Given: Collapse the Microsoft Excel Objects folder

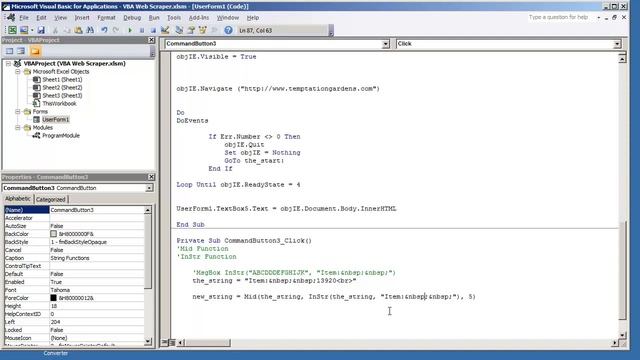Looking at the screenshot, I should 18,71.
